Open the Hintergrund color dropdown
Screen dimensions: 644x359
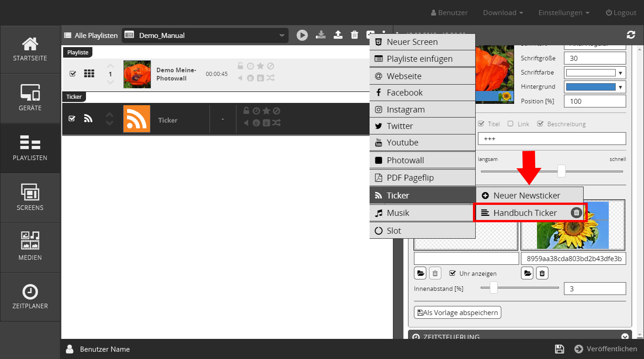[x=595, y=87]
